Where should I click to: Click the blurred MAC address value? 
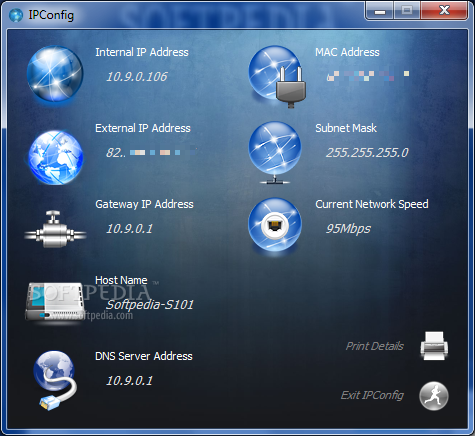click(x=368, y=76)
